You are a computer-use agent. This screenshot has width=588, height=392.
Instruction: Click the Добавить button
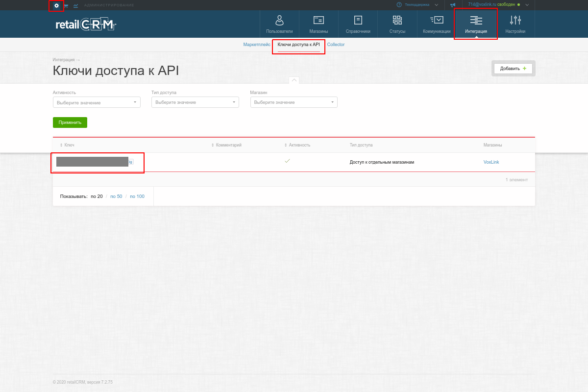(513, 69)
